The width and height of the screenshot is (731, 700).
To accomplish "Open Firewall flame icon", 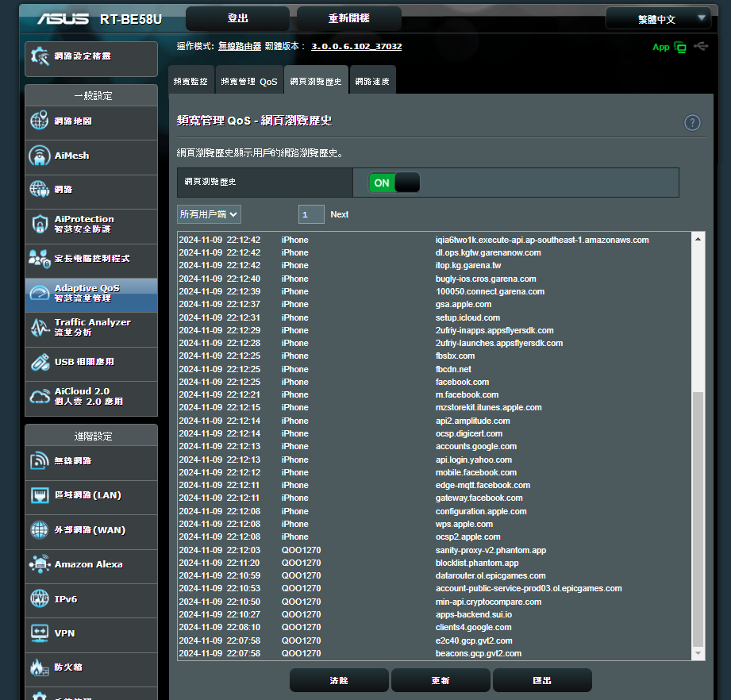I will click(x=40, y=667).
